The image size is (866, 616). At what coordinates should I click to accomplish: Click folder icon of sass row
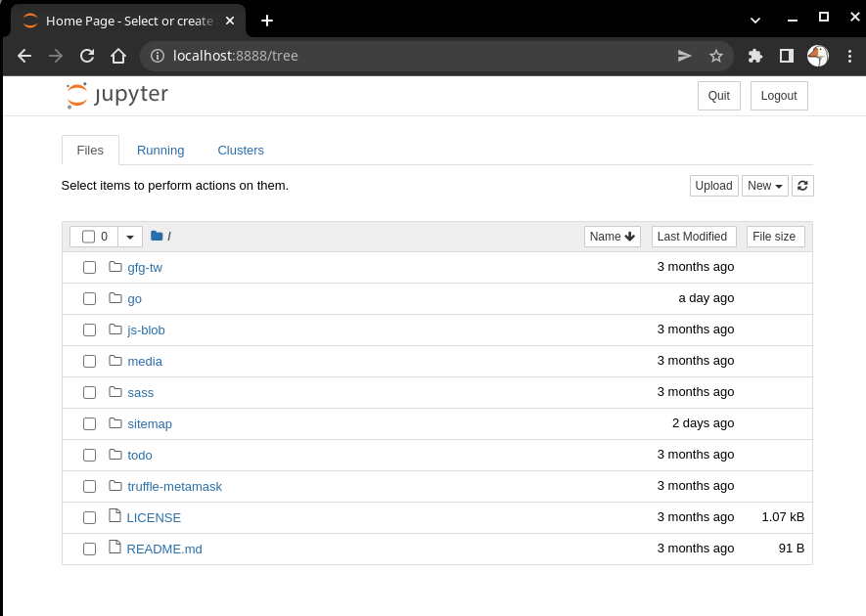coord(115,392)
